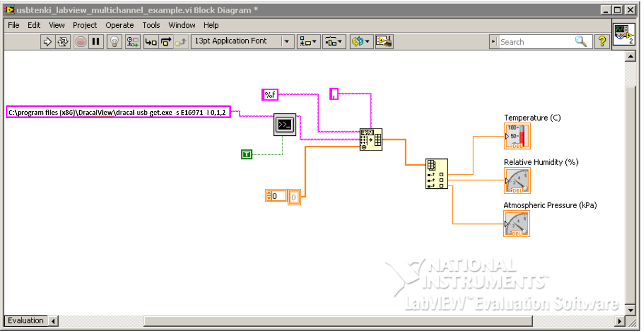Viewport: 644px width, 332px height.
Task: Open the Tools menu
Action: pos(151,25)
